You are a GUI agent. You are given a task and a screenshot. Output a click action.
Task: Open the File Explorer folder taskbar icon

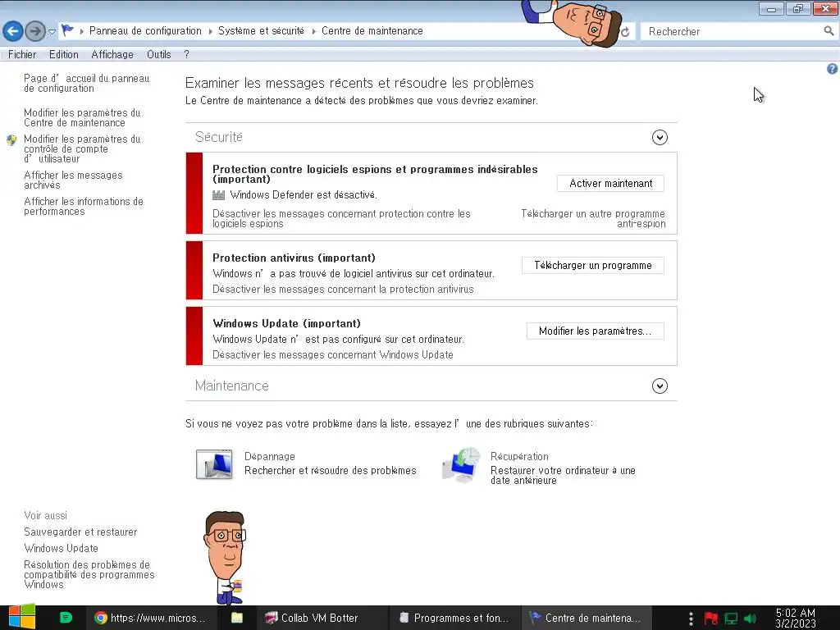[237, 619]
